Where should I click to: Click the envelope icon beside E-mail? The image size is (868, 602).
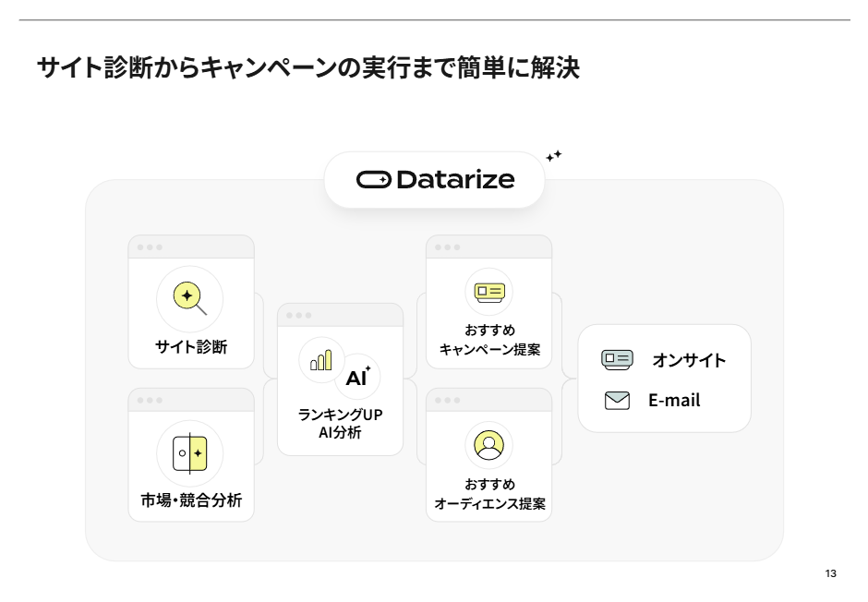[617, 400]
